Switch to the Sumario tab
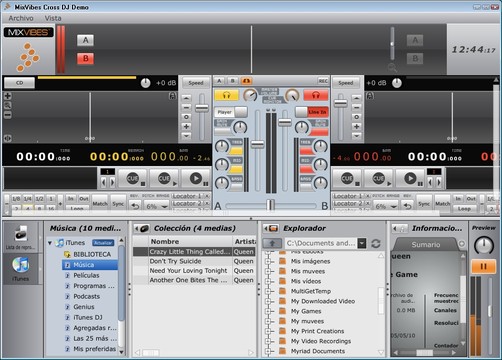 (426, 244)
